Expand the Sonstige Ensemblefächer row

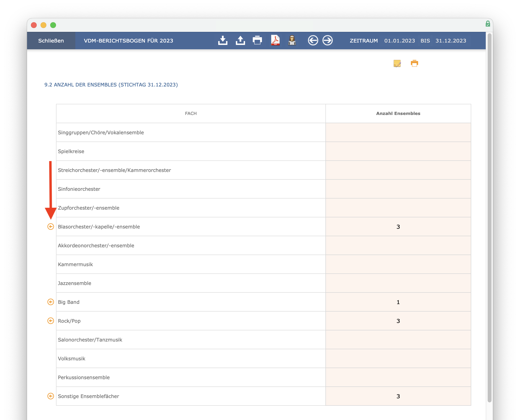[x=50, y=396]
